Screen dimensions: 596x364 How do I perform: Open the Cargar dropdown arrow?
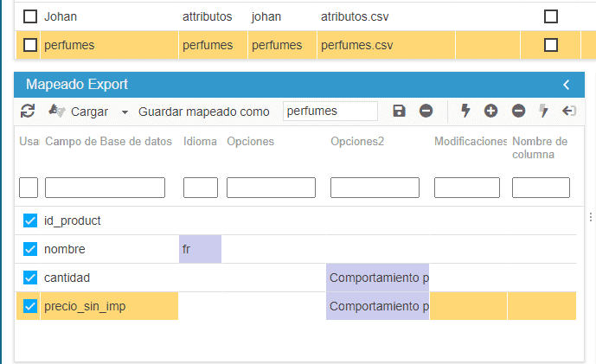tap(125, 112)
